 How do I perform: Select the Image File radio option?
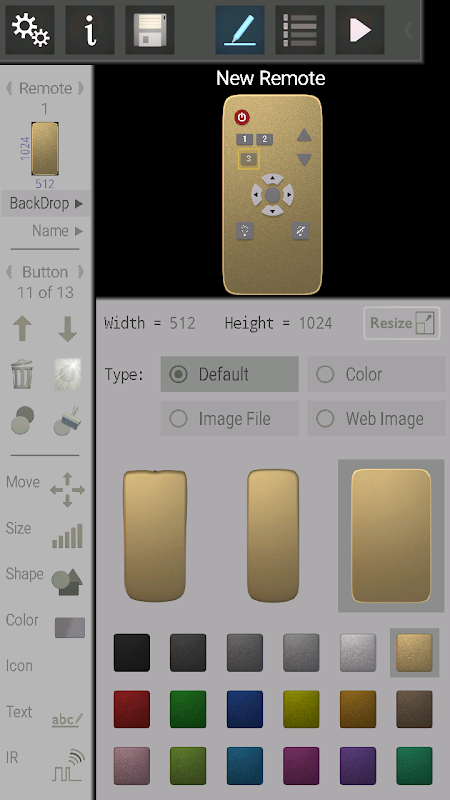[230, 419]
